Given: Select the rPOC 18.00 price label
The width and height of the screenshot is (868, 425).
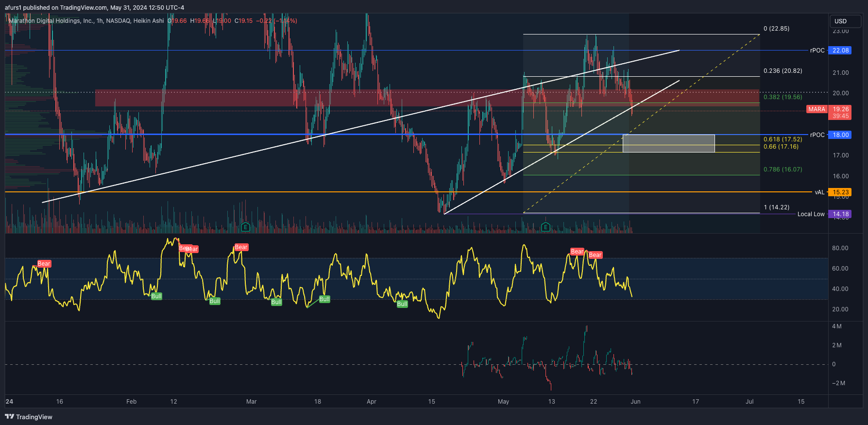Looking at the screenshot, I should pos(840,135).
